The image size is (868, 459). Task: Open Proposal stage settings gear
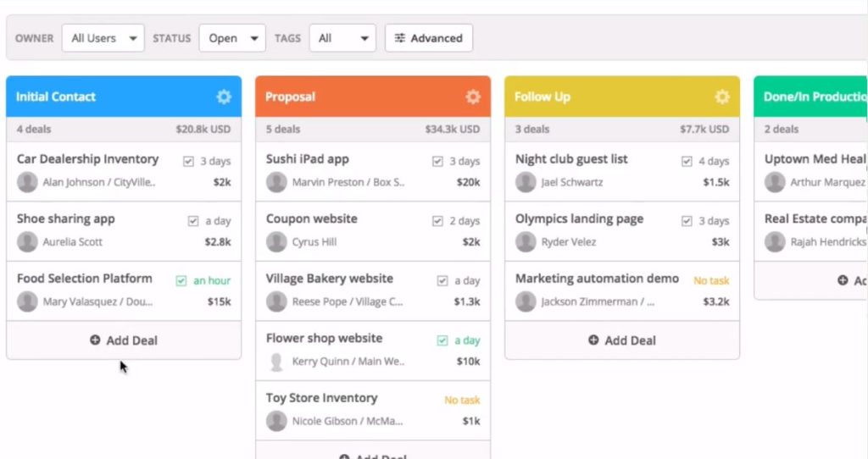pos(473,97)
